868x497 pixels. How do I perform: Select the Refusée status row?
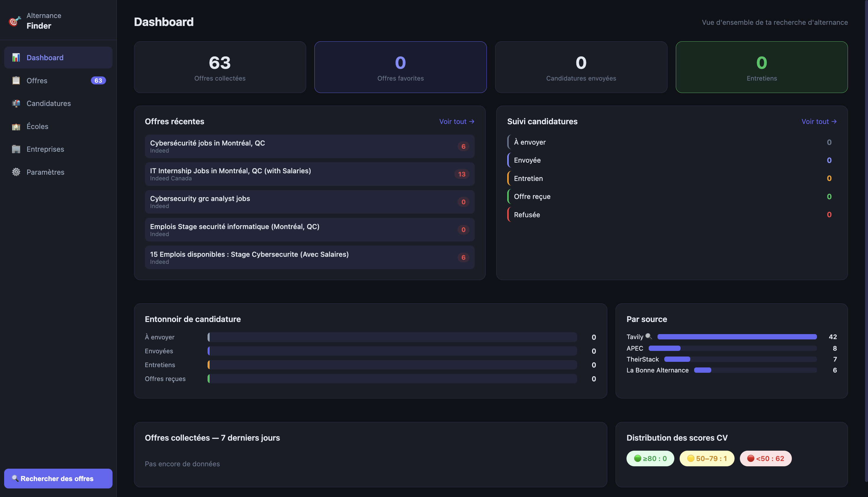[x=672, y=215]
